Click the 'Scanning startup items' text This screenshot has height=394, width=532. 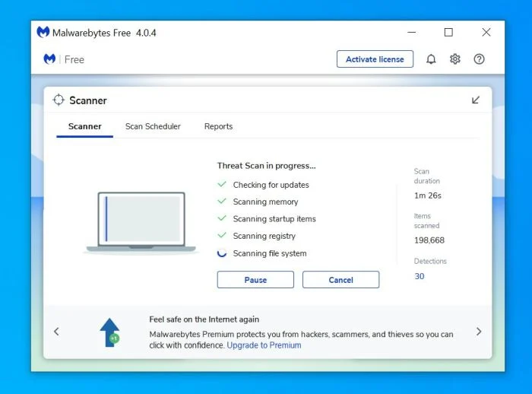point(274,219)
